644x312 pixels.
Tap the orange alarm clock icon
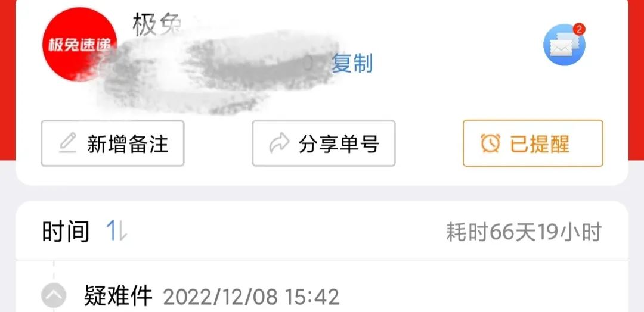click(490, 143)
